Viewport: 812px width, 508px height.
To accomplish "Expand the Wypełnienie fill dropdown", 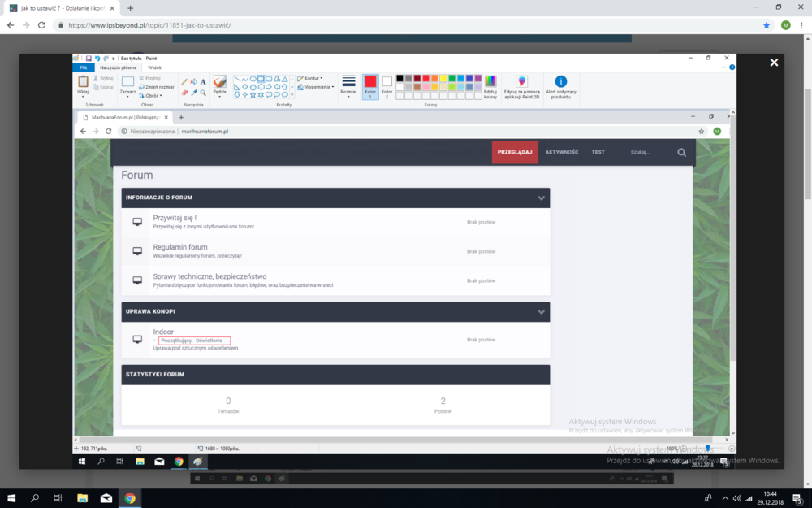I will coord(315,86).
